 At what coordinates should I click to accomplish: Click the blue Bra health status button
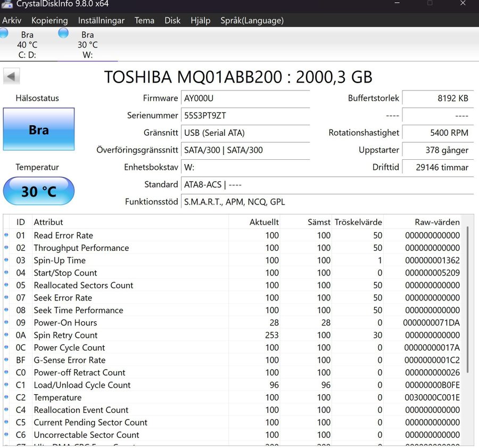[39, 129]
